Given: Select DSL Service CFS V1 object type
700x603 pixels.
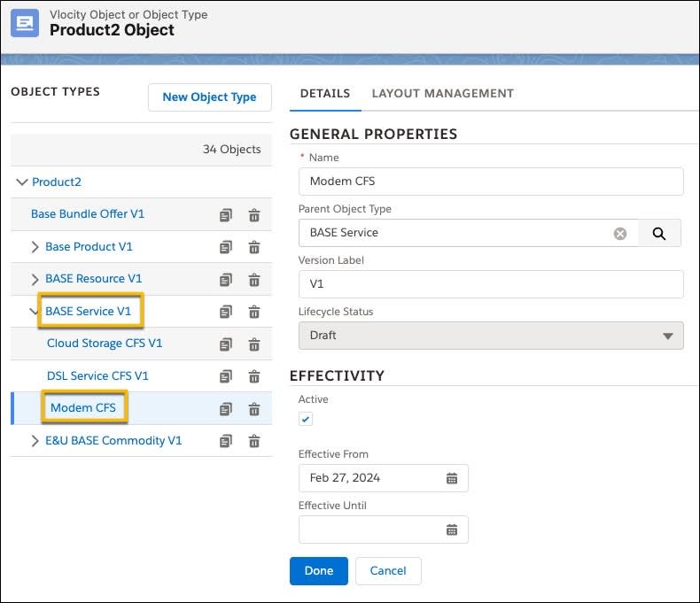Looking at the screenshot, I should [97, 376].
